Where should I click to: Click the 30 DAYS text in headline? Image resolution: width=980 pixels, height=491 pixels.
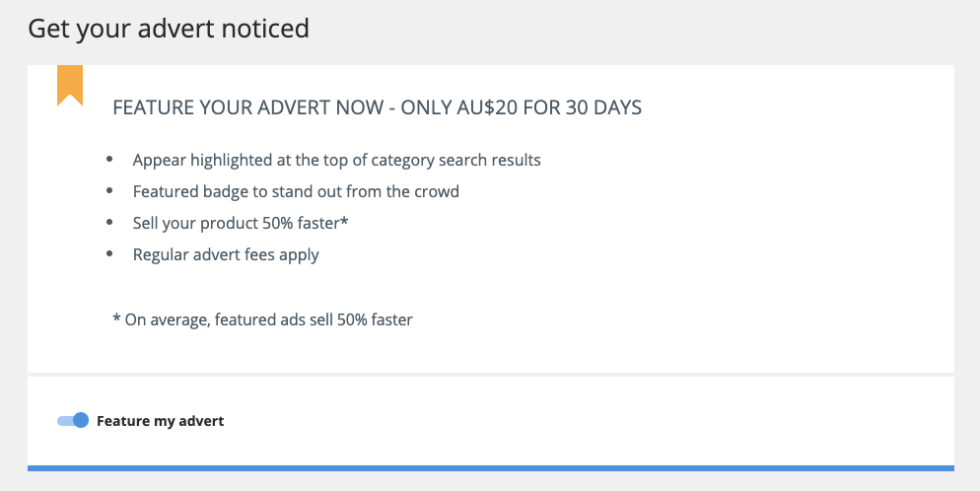pyautogui.click(x=603, y=107)
